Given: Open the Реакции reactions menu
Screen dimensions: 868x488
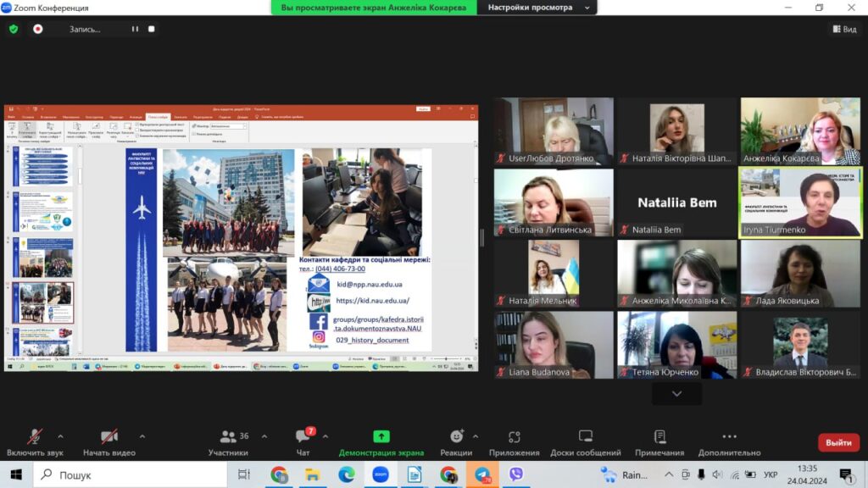Looking at the screenshot, I should pyautogui.click(x=456, y=437).
